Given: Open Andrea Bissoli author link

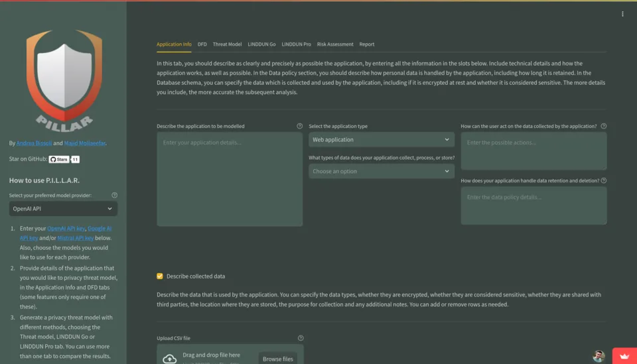Looking at the screenshot, I should tap(34, 143).
